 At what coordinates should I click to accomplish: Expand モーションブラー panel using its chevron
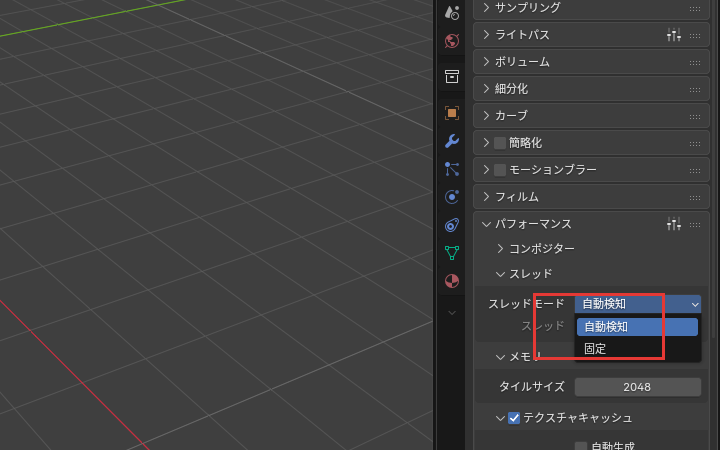click(x=486, y=169)
